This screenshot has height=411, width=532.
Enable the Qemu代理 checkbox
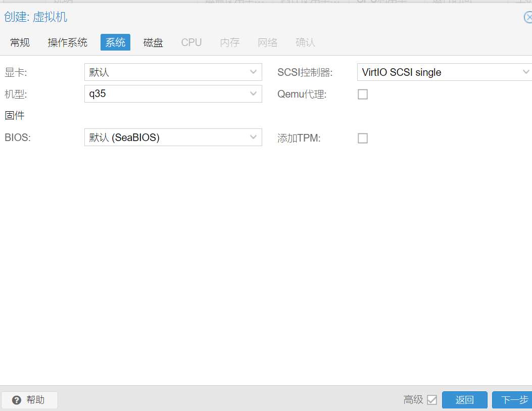(363, 94)
